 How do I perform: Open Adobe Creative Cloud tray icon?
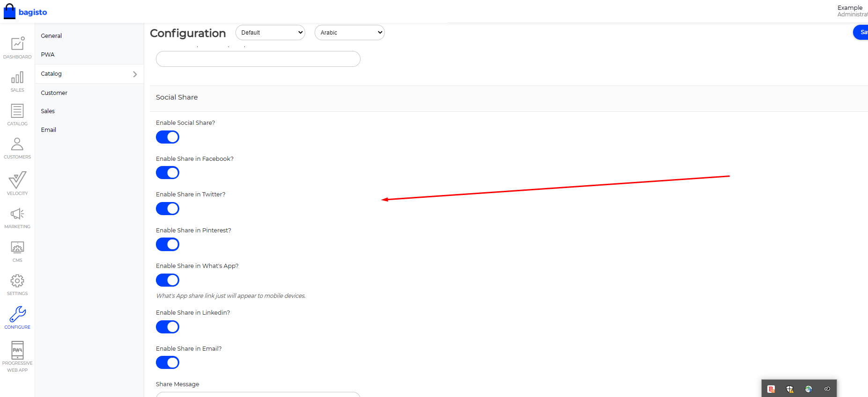tap(827, 389)
